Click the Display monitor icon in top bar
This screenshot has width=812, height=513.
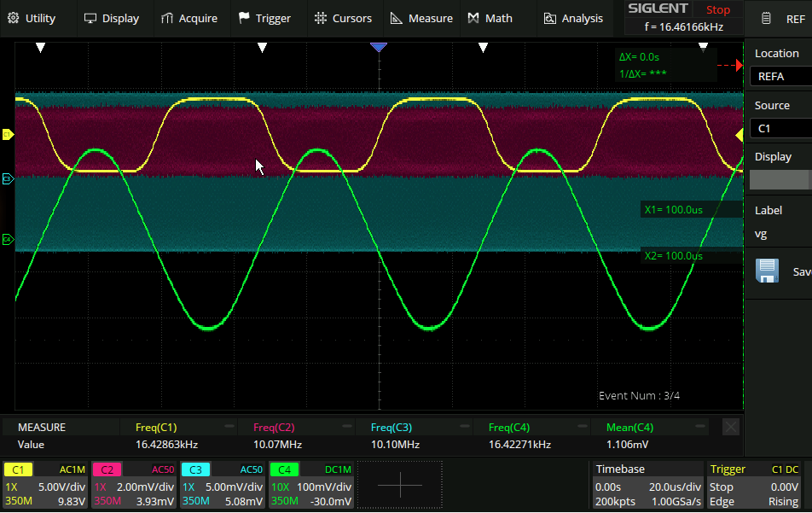tap(90, 18)
